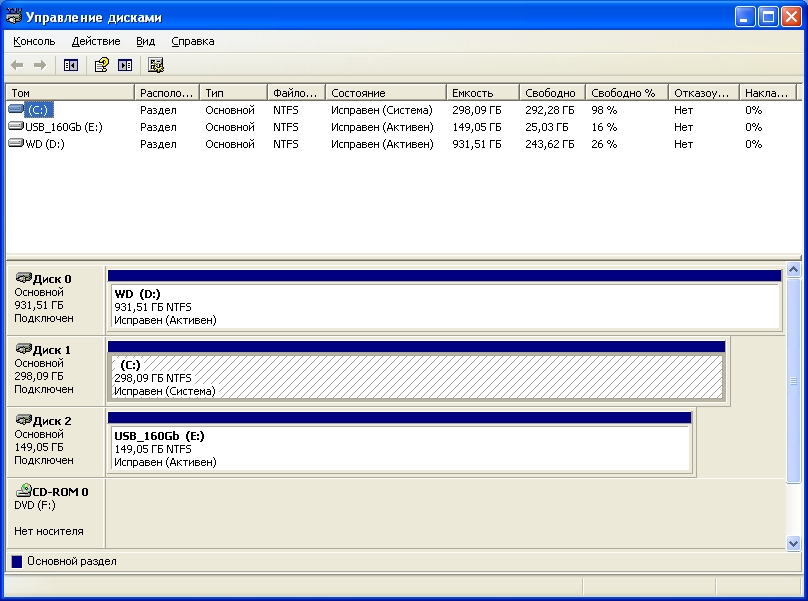Select the (C:) volume drive icon
Image resolution: width=808 pixels, height=601 pixels.
point(16,109)
